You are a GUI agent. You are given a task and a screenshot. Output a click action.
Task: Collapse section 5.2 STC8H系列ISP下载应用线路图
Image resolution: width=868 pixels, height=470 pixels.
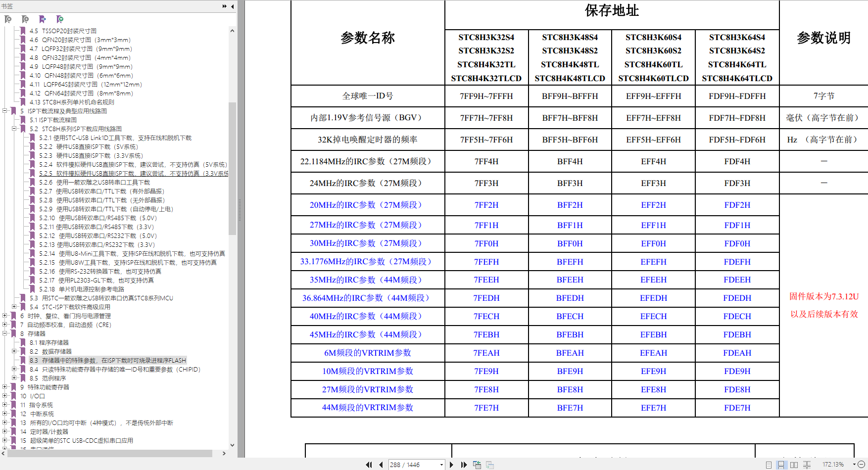(x=14, y=129)
